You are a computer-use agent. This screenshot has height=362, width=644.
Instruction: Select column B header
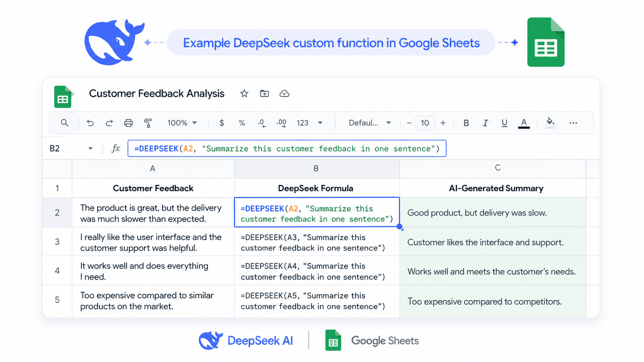tap(317, 168)
